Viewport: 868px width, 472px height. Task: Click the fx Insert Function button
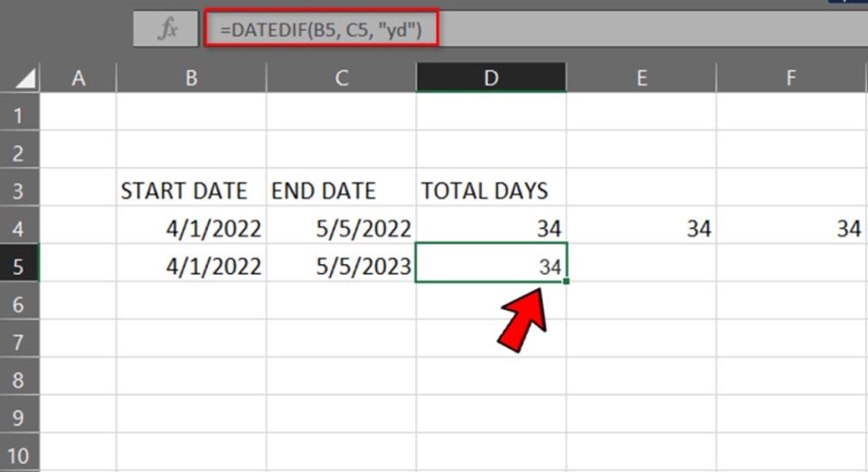[165, 28]
